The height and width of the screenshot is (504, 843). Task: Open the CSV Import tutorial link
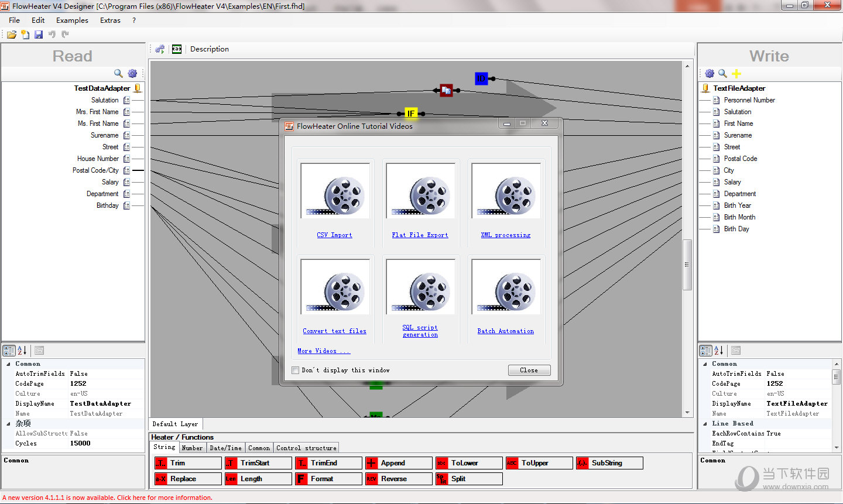(x=334, y=235)
